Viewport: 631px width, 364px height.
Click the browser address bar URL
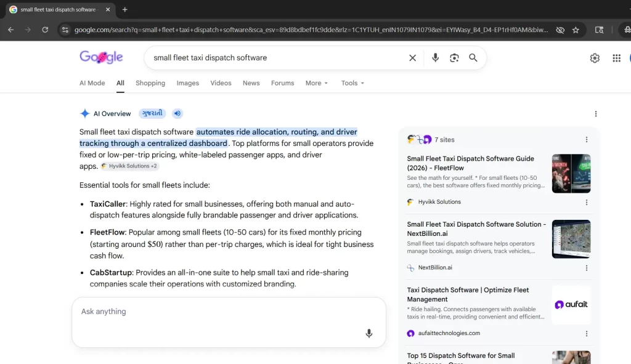pos(311,30)
